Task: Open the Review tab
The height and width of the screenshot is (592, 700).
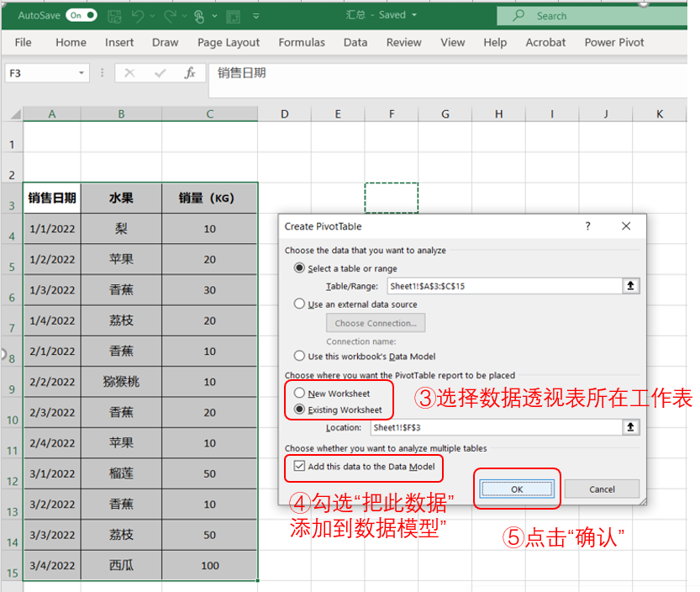Action: tap(403, 42)
